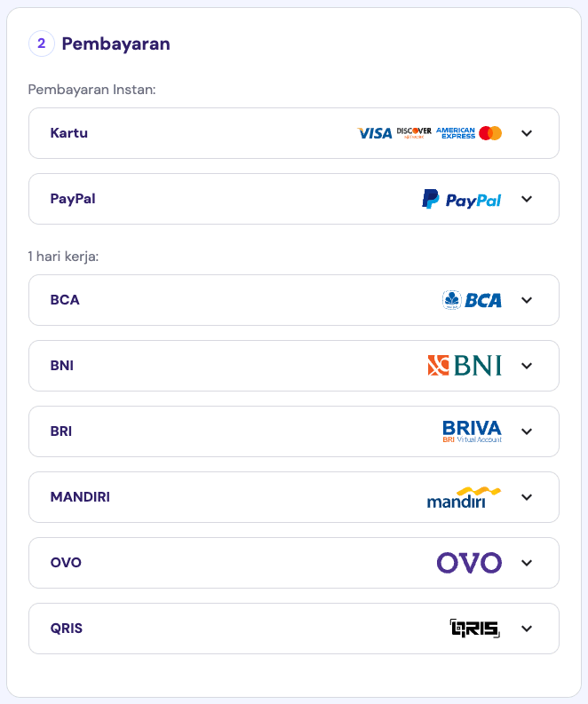Click the American Express logo
This screenshot has height=704, width=588.
coord(455,133)
